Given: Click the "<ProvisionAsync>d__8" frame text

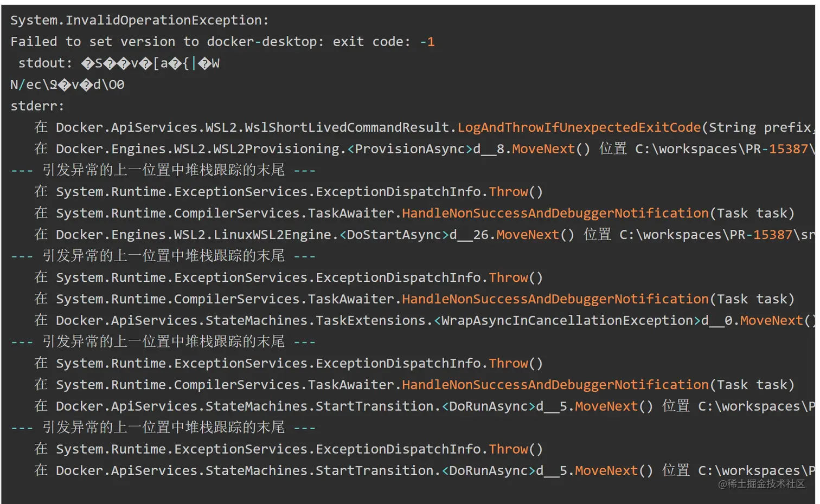Looking at the screenshot, I should coord(426,148).
